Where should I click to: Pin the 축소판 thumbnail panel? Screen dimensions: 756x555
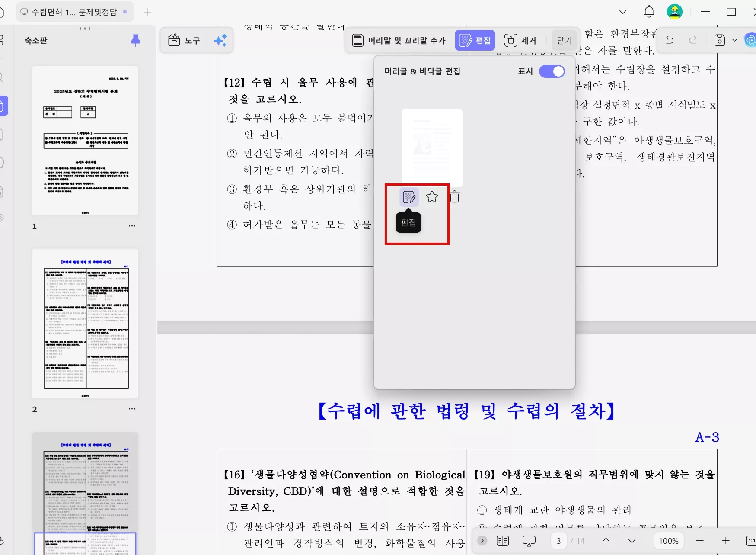point(136,40)
